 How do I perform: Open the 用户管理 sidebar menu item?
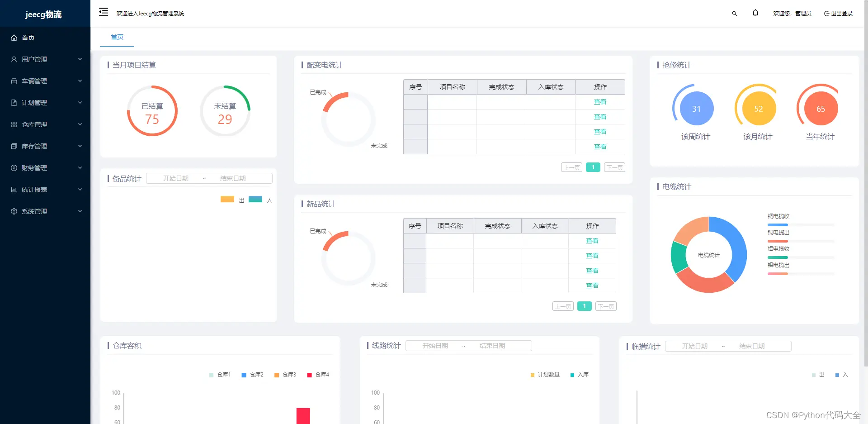(x=45, y=59)
